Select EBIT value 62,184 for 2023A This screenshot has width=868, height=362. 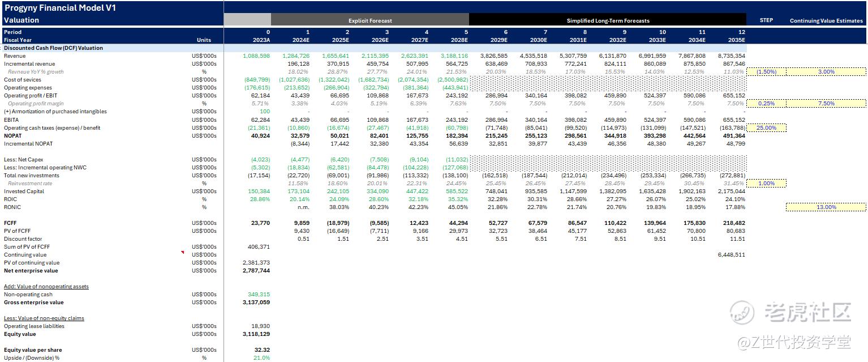pos(261,96)
